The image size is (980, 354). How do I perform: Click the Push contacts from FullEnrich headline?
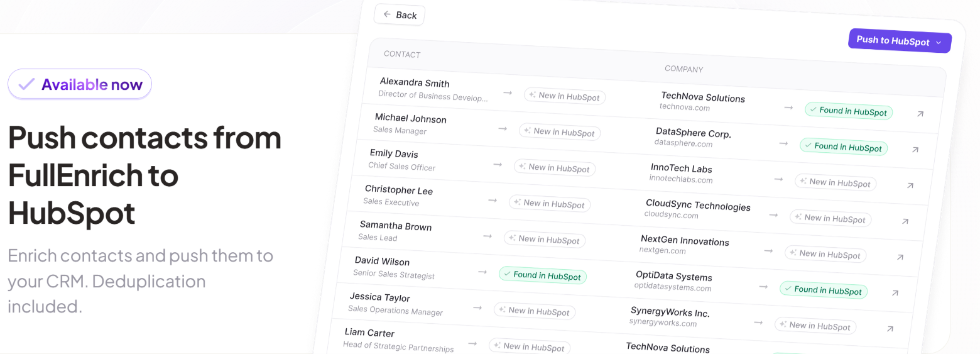(x=144, y=175)
